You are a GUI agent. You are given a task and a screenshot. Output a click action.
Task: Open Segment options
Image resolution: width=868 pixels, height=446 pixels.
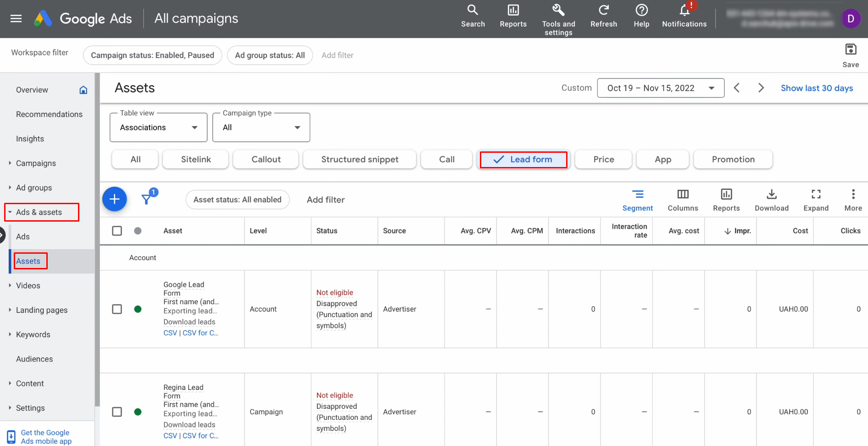pyautogui.click(x=637, y=200)
